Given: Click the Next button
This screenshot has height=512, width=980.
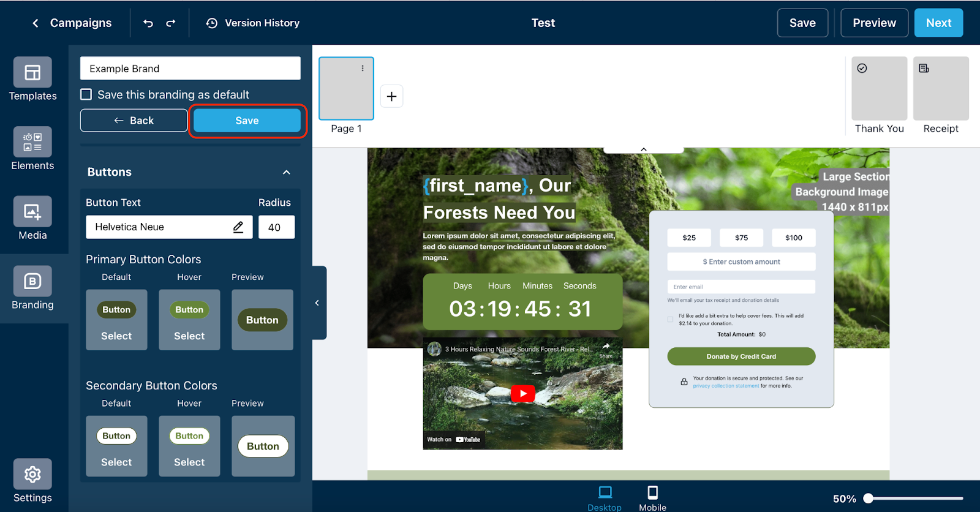Looking at the screenshot, I should point(938,23).
